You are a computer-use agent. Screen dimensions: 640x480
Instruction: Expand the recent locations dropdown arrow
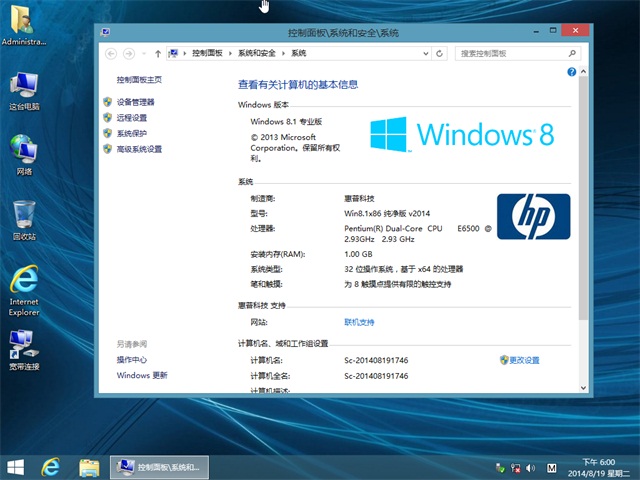[142, 53]
